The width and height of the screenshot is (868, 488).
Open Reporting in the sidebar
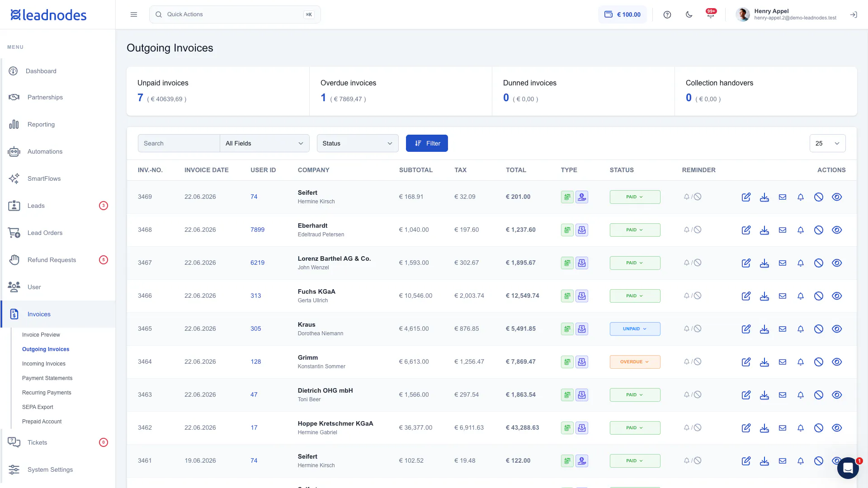58,124
